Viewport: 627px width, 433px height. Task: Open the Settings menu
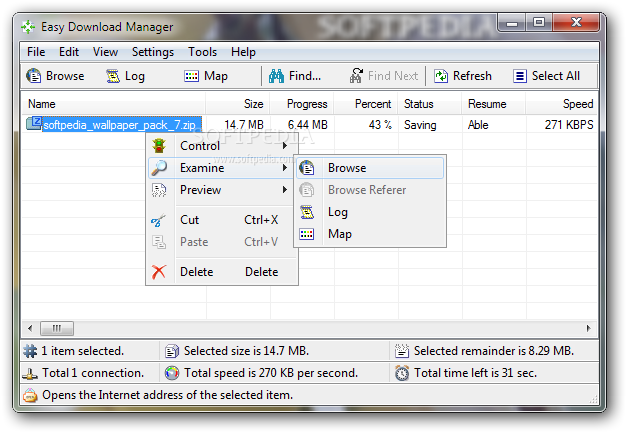[x=153, y=52]
